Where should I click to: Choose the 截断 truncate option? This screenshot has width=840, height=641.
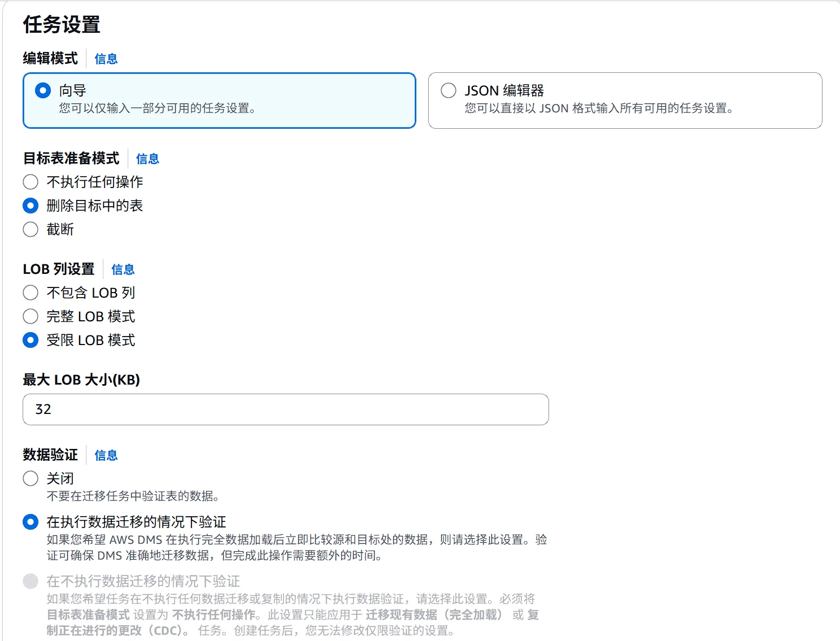coord(31,229)
